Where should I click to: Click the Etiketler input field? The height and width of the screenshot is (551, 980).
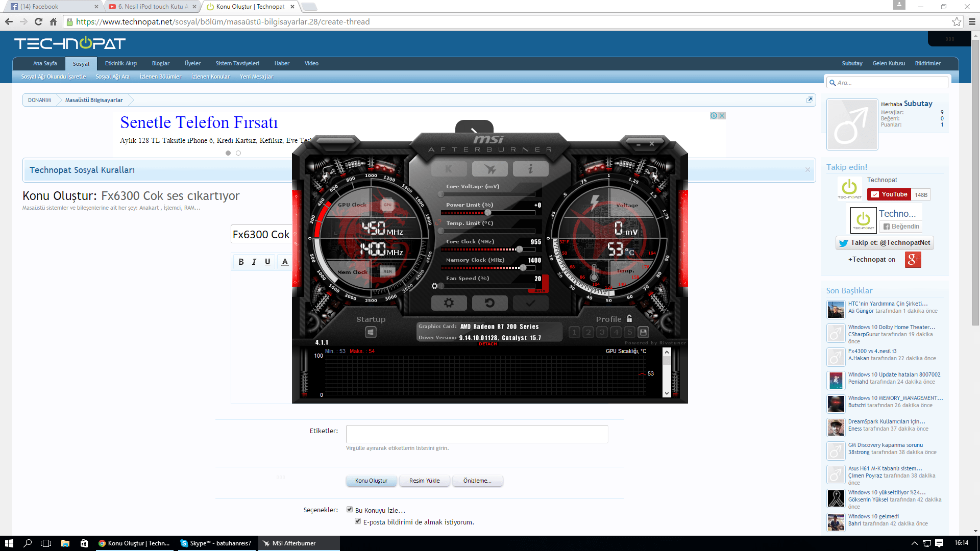[x=477, y=434]
